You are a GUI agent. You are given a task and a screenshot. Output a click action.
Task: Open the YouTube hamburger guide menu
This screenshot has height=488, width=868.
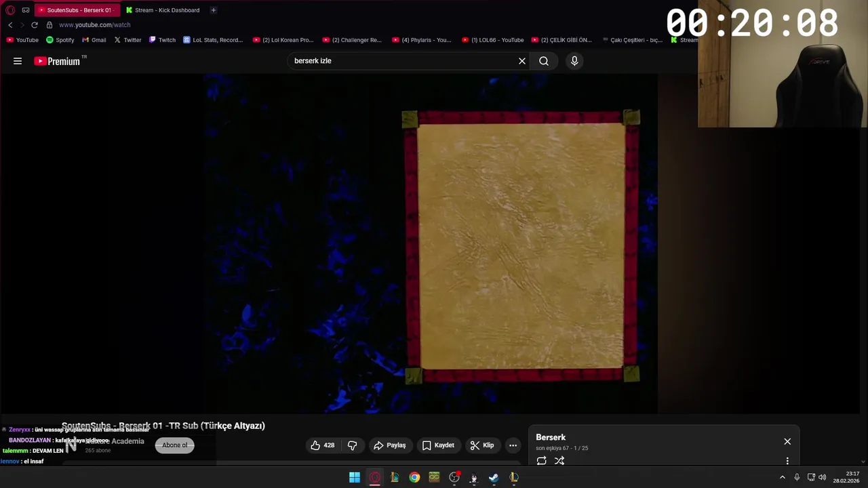point(18,61)
